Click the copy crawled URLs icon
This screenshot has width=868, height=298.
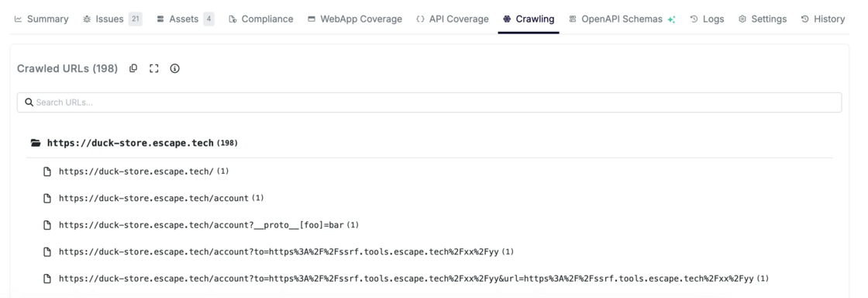point(133,69)
